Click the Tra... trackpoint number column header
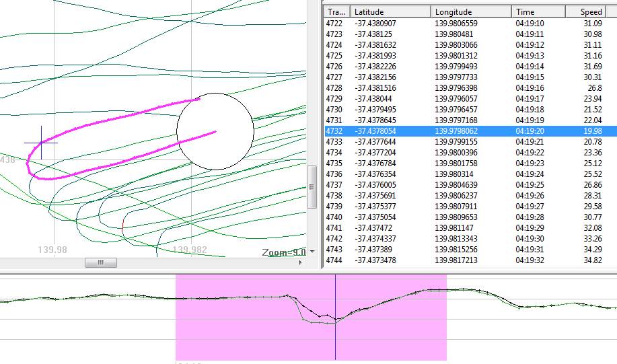617x364 pixels. 336,12
